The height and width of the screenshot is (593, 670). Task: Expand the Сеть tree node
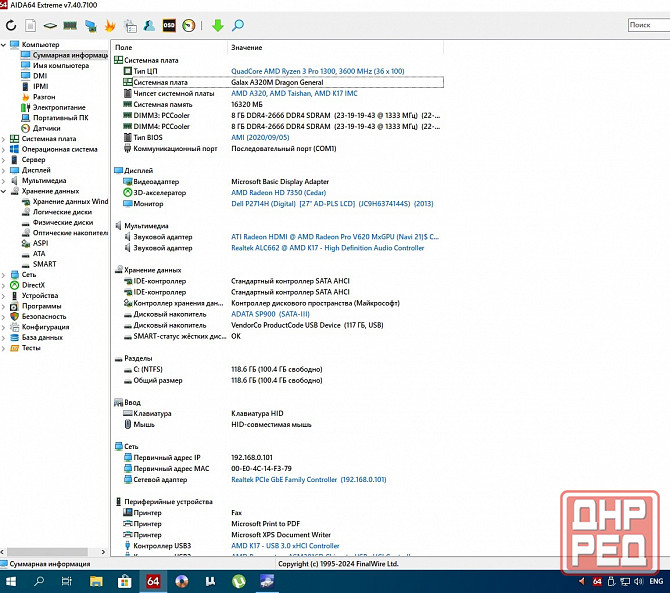(3, 275)
